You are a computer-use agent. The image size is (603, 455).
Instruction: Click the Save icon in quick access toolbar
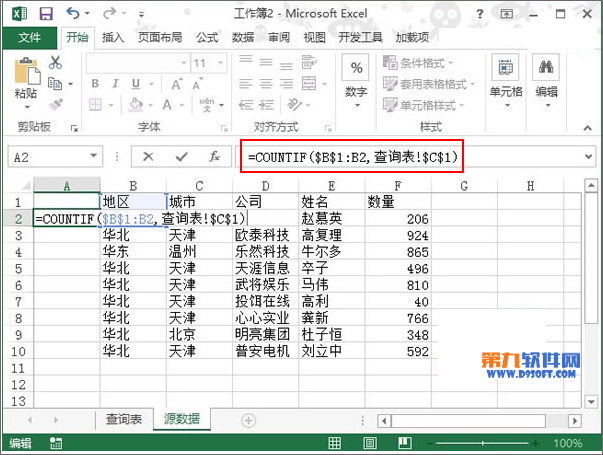coord(46,14)
